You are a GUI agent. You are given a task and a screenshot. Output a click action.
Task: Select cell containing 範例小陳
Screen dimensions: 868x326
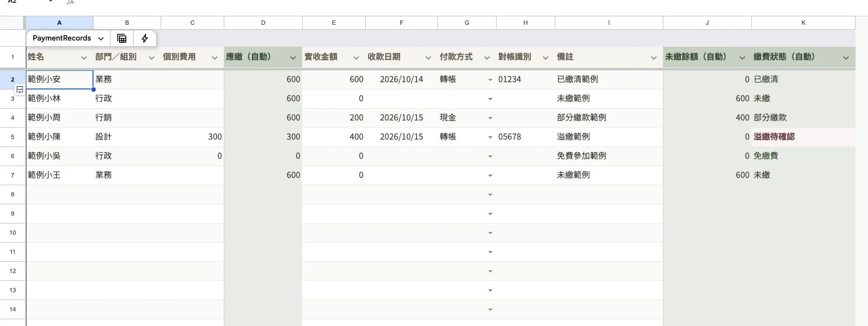pyautogui.click(x=60, y=137)
